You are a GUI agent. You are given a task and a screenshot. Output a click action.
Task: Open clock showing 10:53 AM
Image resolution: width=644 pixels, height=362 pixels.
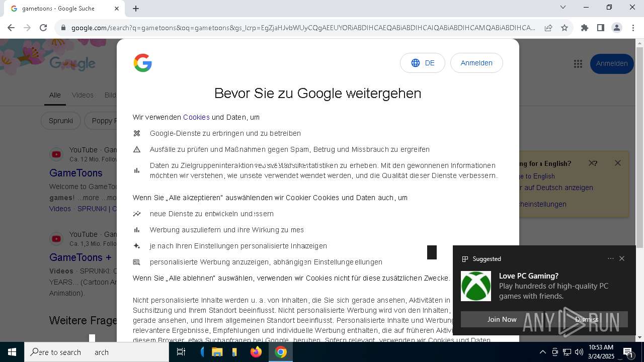click(601, 352)
